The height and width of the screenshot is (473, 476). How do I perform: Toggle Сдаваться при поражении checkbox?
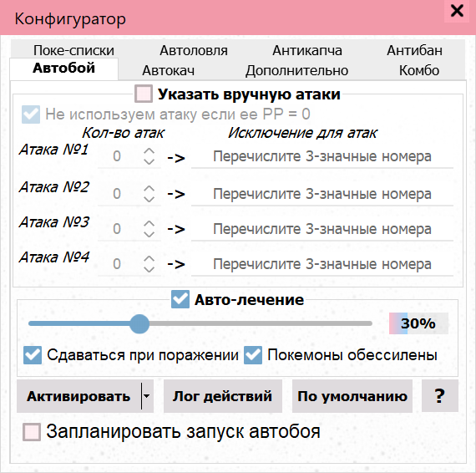tap(33, 355)
